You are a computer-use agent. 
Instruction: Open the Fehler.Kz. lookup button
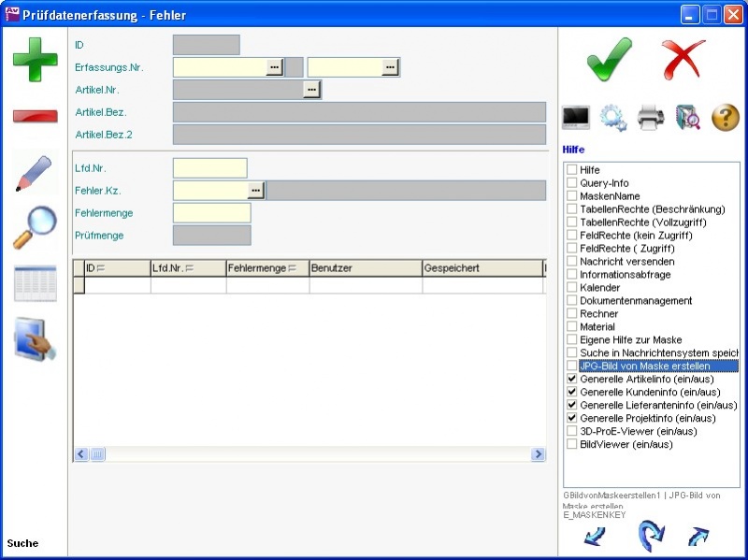(255, 191)
